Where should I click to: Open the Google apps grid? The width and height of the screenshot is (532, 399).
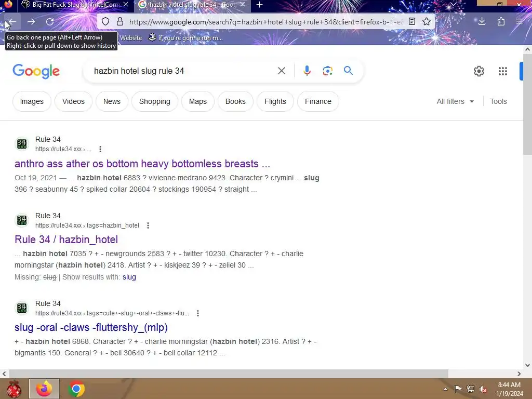(502, 71)
